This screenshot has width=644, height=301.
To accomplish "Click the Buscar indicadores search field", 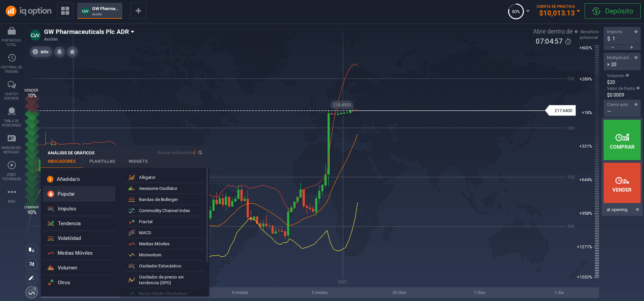I will (x=176, y=153).
